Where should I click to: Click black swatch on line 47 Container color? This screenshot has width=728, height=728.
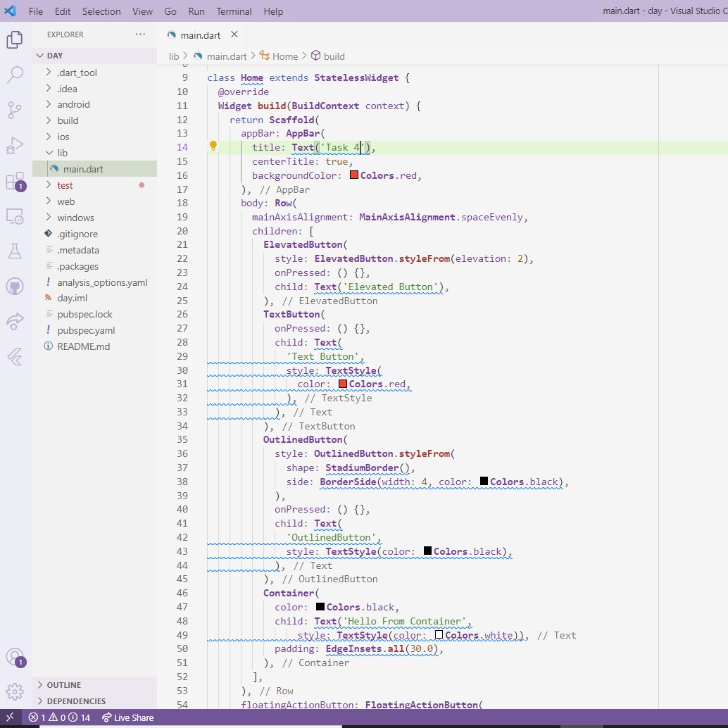coord(320,606)
